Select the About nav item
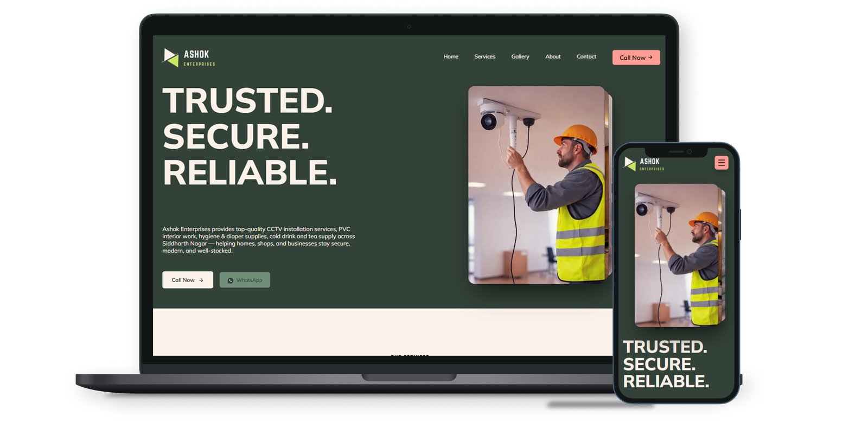The height and width of the screenshot is (422, 868). tap(553, 57)
